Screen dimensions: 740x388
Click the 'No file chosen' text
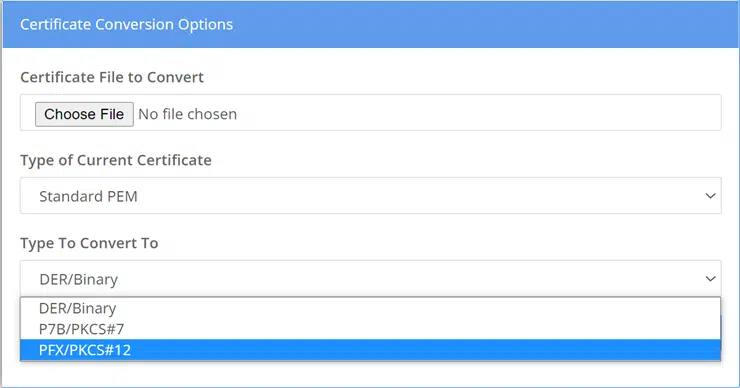tap(187, 114)
